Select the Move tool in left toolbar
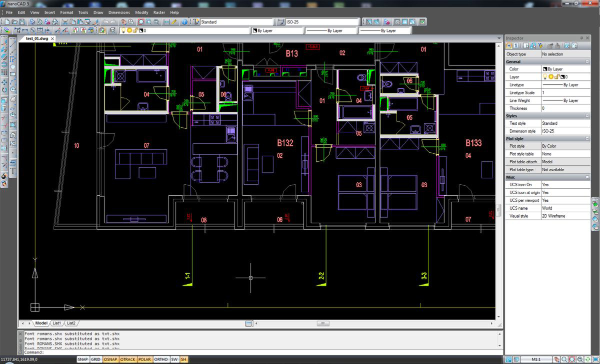The height and width of the screenshot is (364, 600). coord(4,82)
